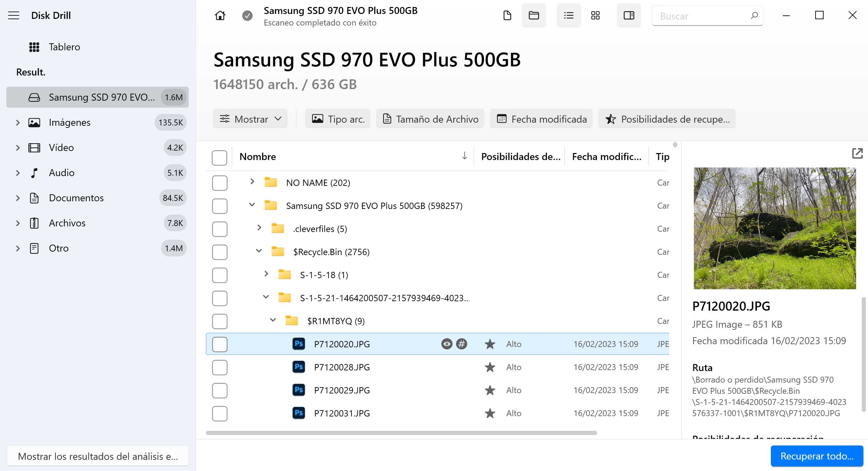868x471 pixels.
Task: Expand Imágenes category in sidebar
Action: coord(18,123)
